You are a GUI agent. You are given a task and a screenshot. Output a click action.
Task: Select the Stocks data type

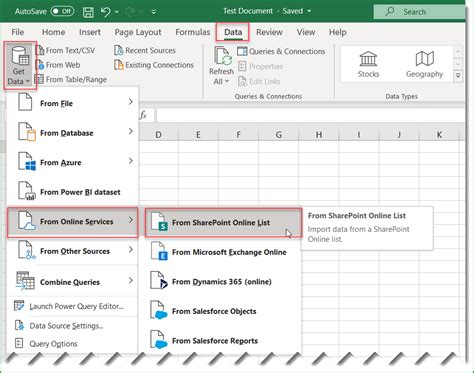(368, 64)
